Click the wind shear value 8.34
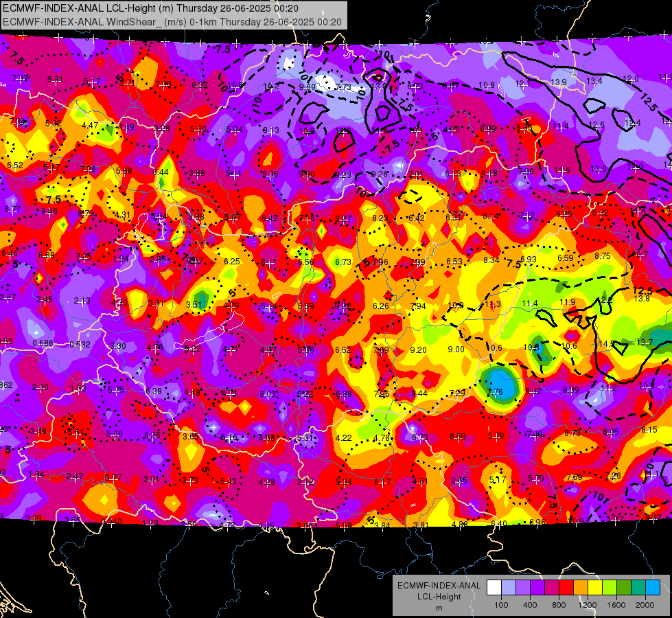This screenshot has height=618, width=672. point(491,260)
